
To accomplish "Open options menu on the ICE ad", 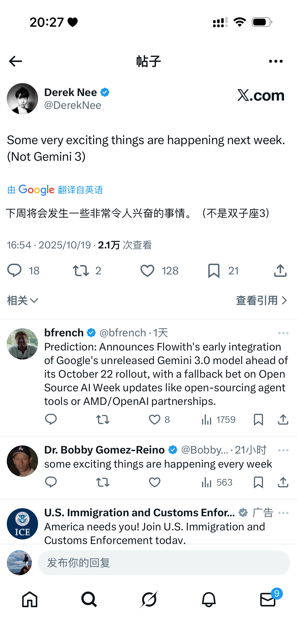I will 283,513.
